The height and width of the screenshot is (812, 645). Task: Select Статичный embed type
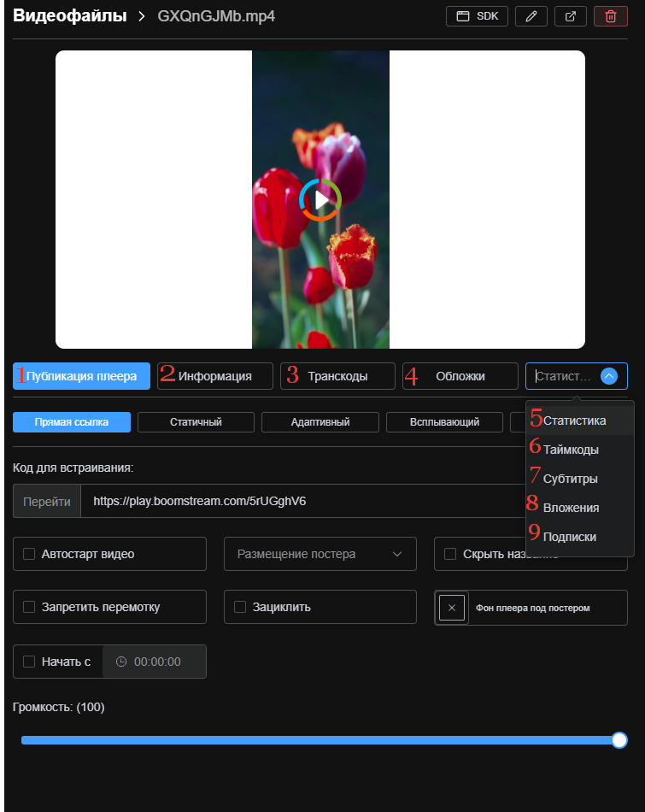click(196, 422)
